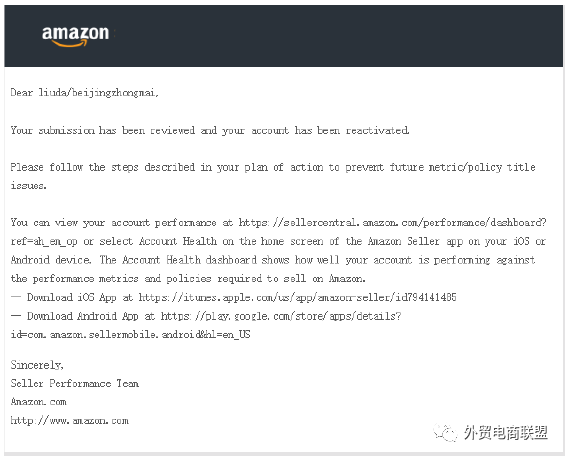The image size is (565, 458).
Task: Click the WeChat watermark icon
Action: [x=446, y=432]
